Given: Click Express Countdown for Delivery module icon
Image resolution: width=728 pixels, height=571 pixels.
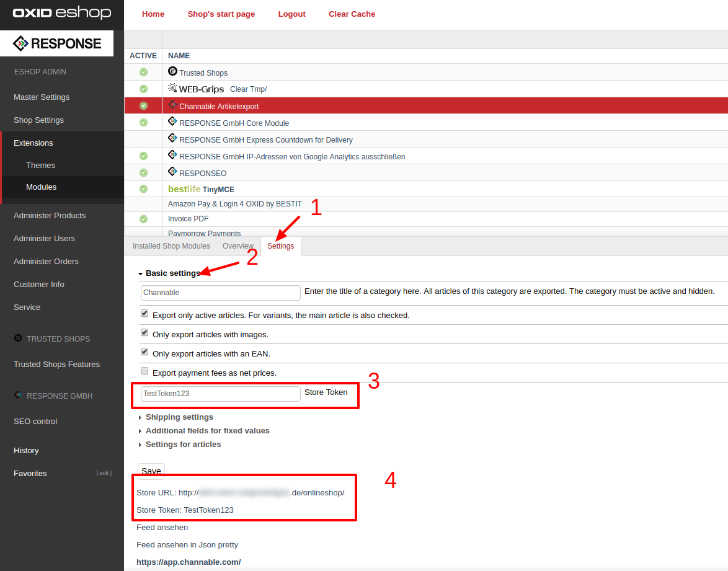Looking at the screenshot, I should [172, 138].
